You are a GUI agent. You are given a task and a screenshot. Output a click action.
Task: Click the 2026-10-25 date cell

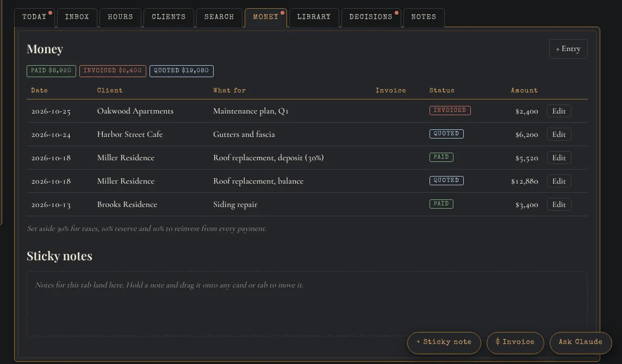(51, 111)
